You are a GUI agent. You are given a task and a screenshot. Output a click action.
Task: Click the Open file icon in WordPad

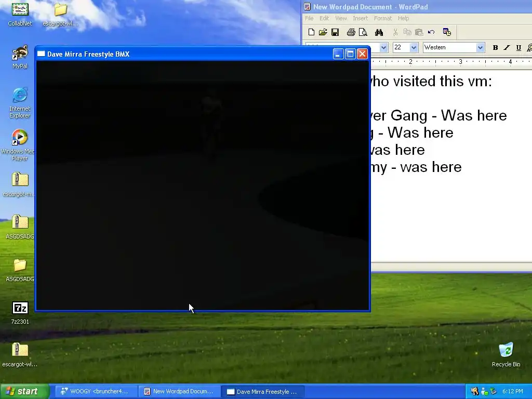(x=323, y=32)
